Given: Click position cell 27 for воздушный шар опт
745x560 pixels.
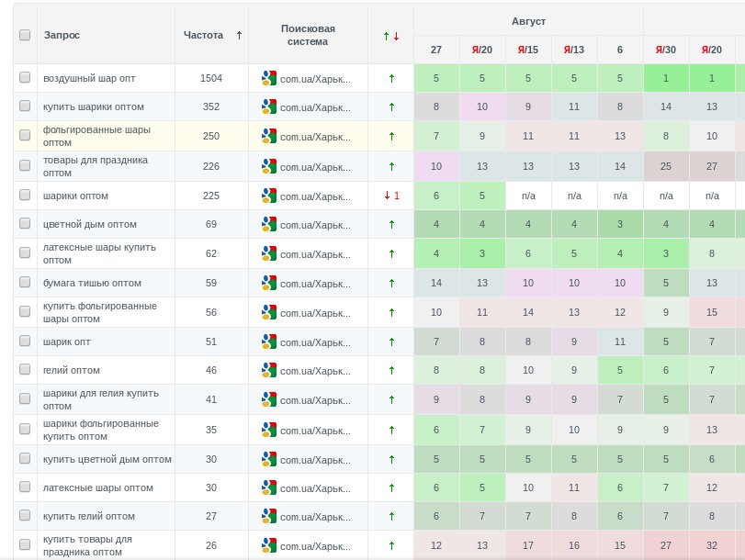Looking at the screenshot, I should pos(436,79).
